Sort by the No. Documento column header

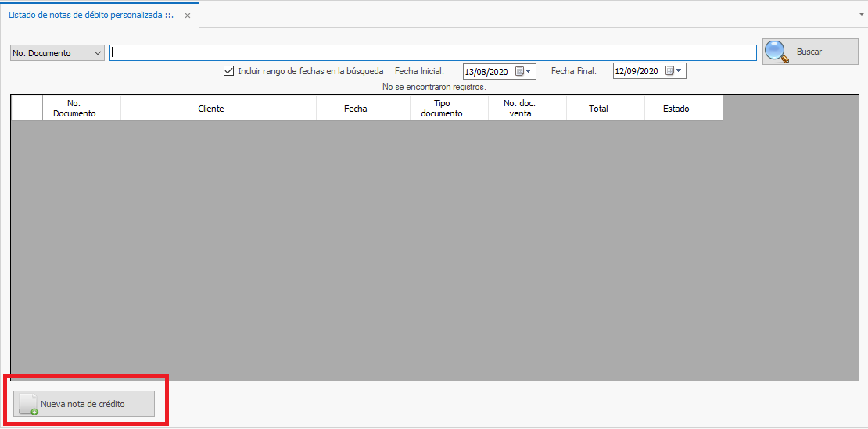[81, 109]
